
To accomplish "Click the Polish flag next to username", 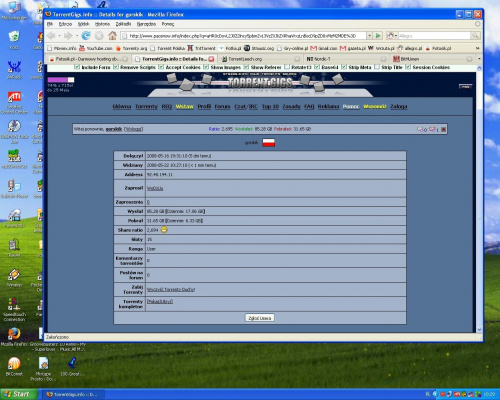I will click(269, 143).
